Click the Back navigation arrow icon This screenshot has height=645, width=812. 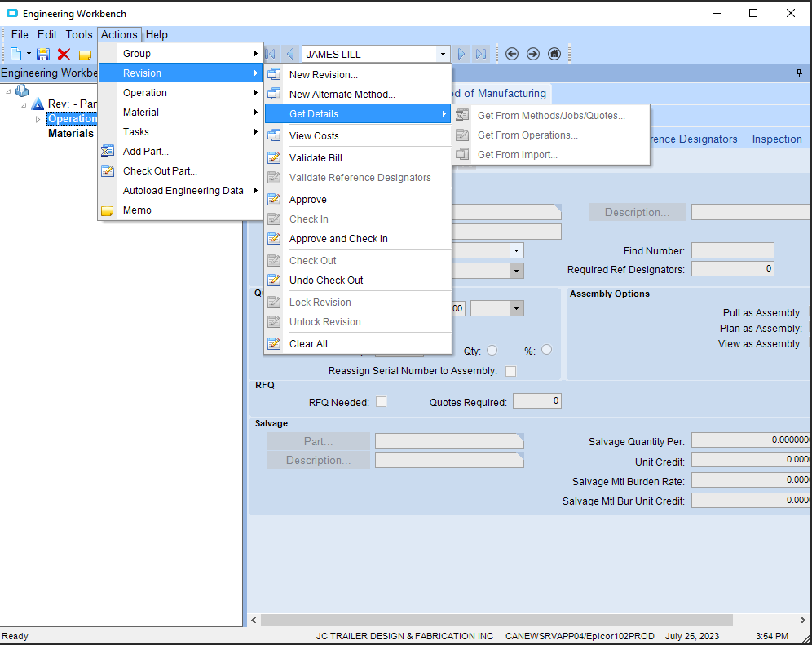tap(512, 54)
